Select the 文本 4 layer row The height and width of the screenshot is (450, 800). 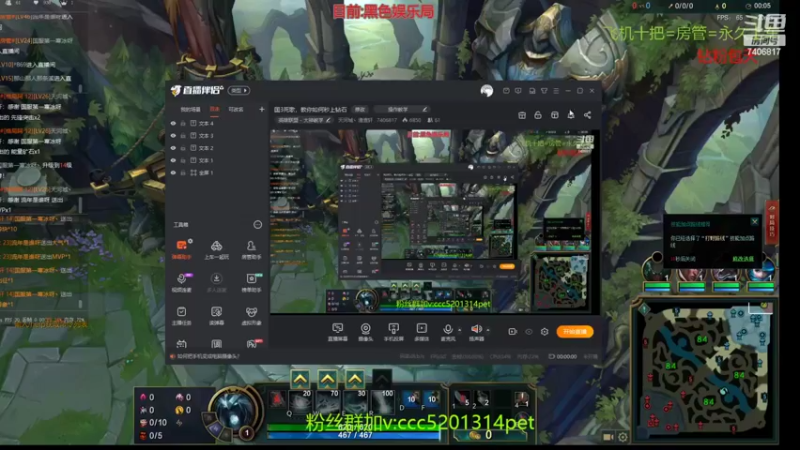pos(217,123)
